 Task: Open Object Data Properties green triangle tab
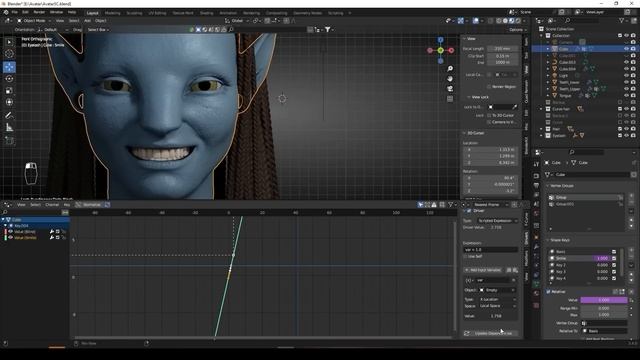tap(536, 284)
